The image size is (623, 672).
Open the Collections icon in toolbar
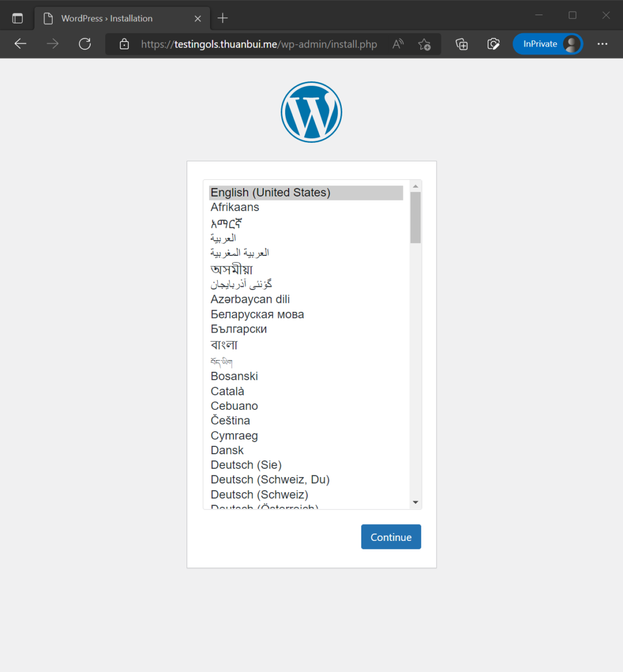462,44
